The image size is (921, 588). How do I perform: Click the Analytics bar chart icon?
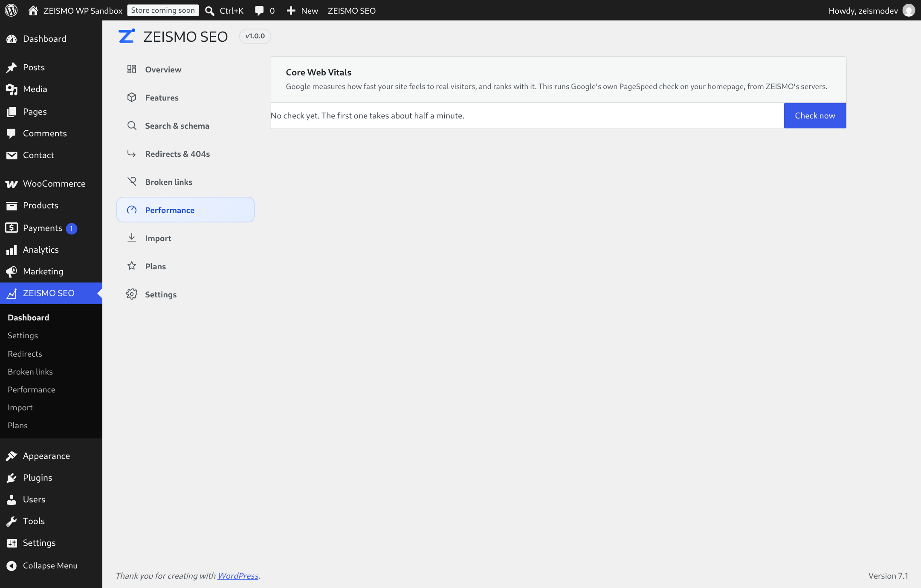pyautogui.click(x=12, y=250)
